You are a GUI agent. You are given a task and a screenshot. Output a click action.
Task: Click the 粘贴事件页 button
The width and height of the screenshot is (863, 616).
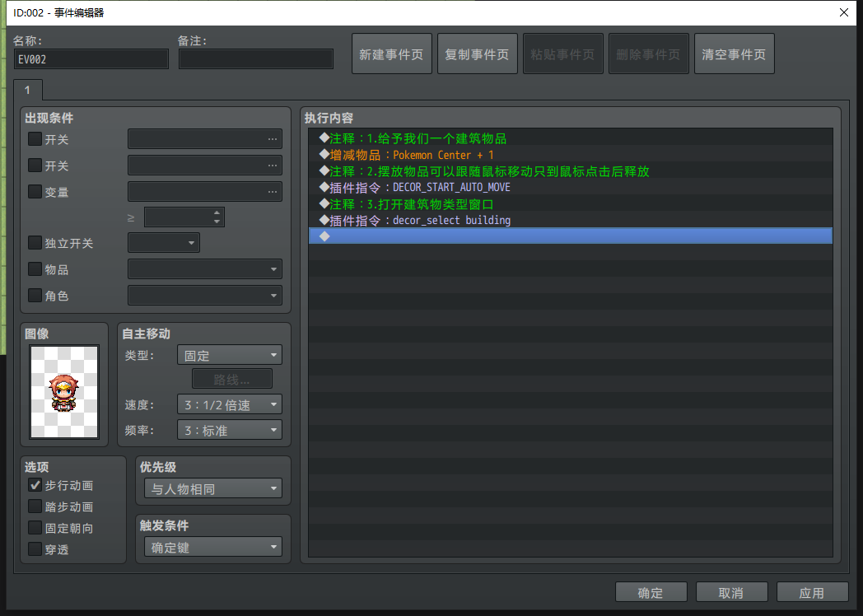tap(562, 54)
